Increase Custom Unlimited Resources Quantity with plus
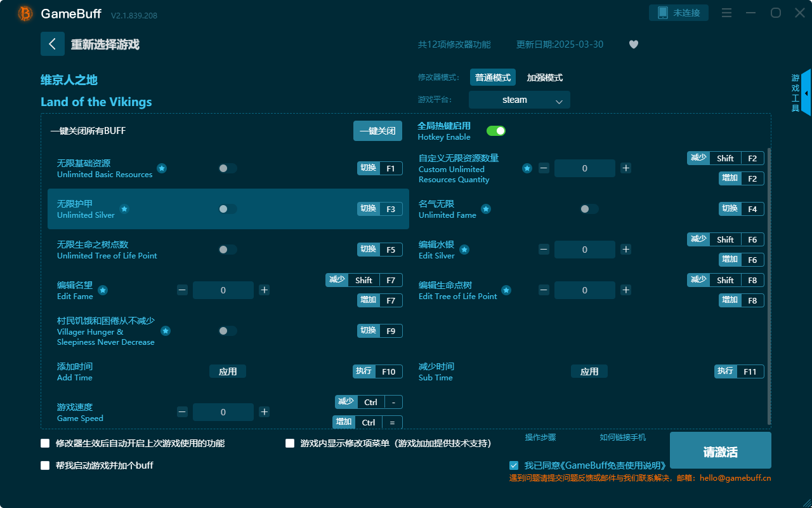The height and width of the screenshot is (508, 812). pos(625,168)
